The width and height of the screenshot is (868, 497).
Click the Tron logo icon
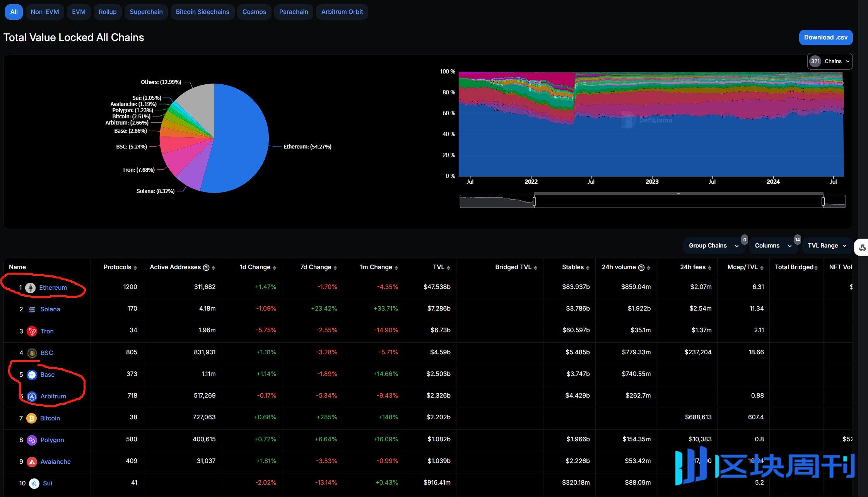point(32,331)
